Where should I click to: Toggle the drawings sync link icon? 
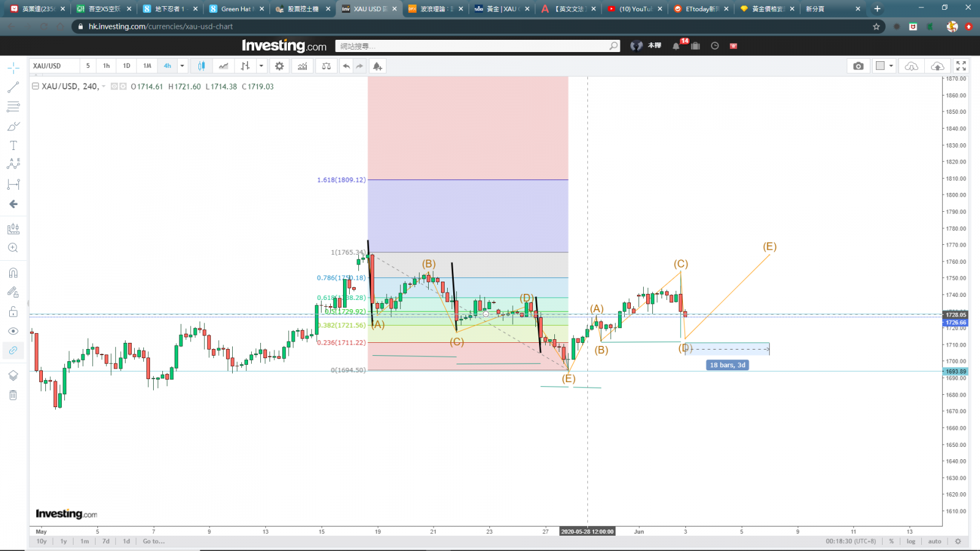point(13,350)
